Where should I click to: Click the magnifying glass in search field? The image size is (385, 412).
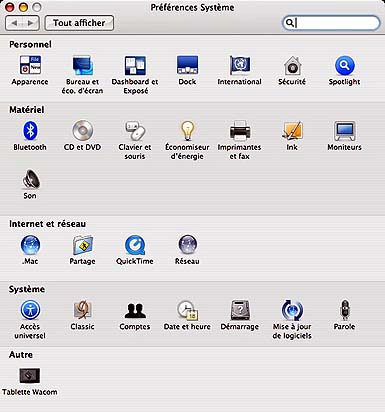[290, 23]
